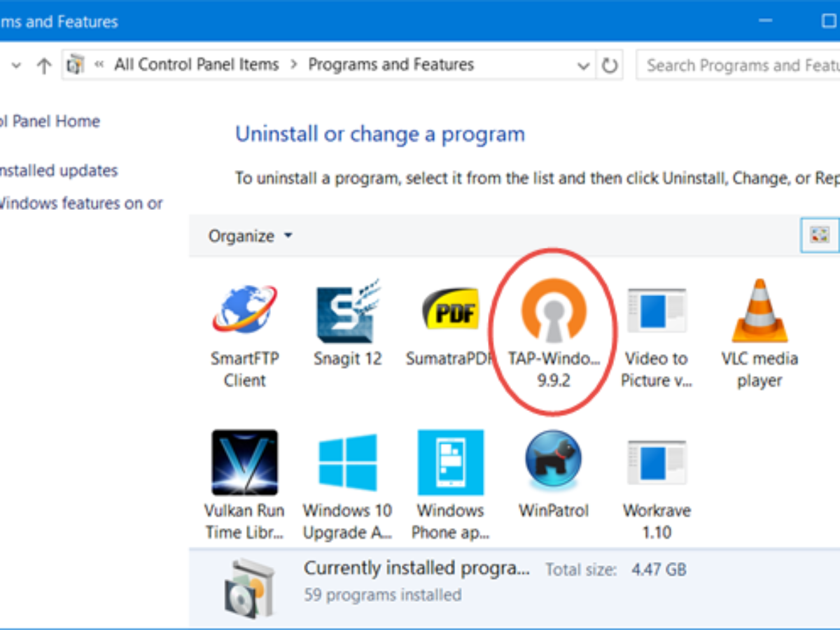Click the Windows Phone ap... label
840x630 pixels.
(451, 521)
